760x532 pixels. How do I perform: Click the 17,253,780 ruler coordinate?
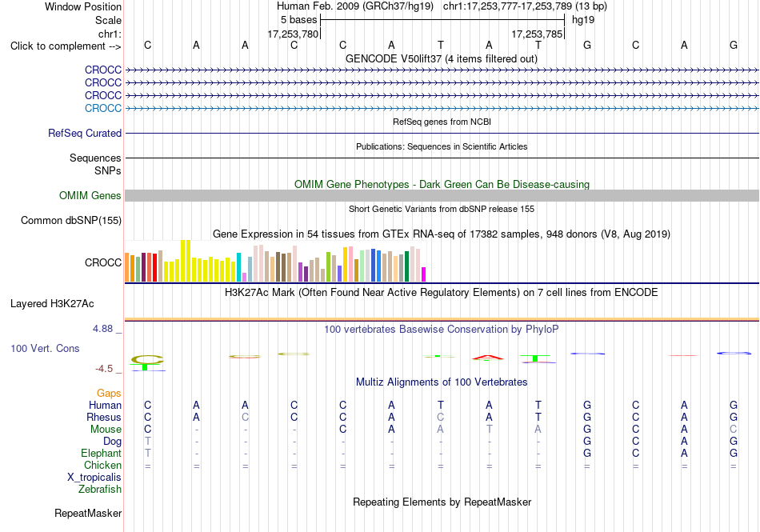pyautogui.click(x=294, y=34)
